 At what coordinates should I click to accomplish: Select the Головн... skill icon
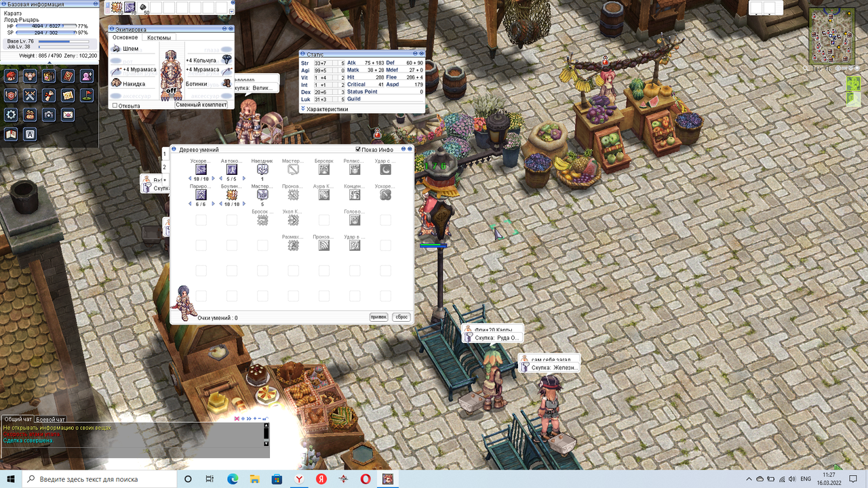tap(355, 220)
